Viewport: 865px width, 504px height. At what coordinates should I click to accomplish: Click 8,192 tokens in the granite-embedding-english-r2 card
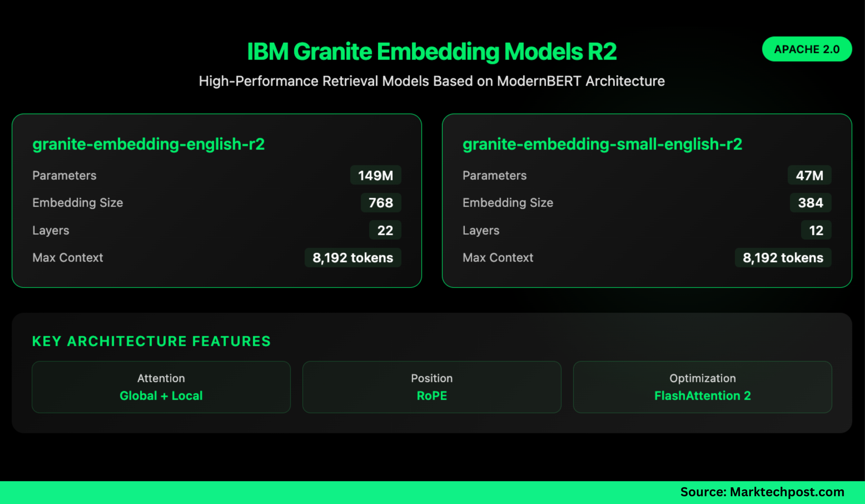click(x=353, y=258)
